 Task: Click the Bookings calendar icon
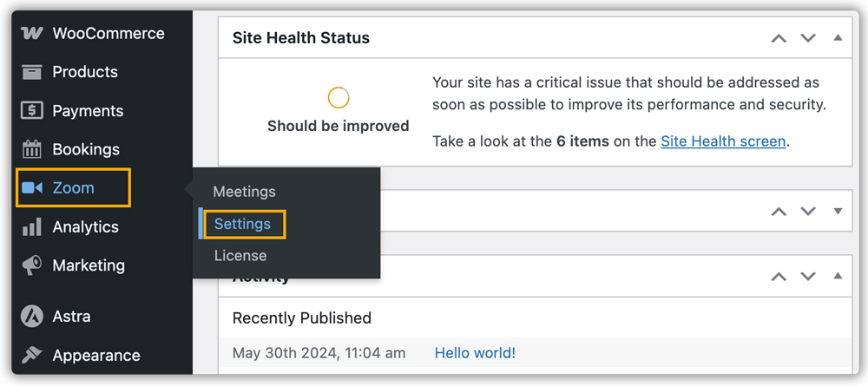(31, 149)
